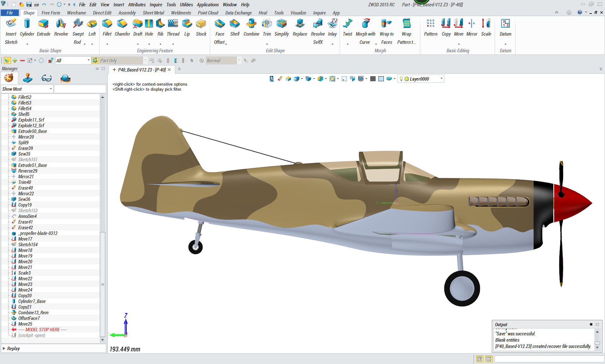Toggle the Part Only filter button
The height and width of the screenshot is (364, 605).
95,60
